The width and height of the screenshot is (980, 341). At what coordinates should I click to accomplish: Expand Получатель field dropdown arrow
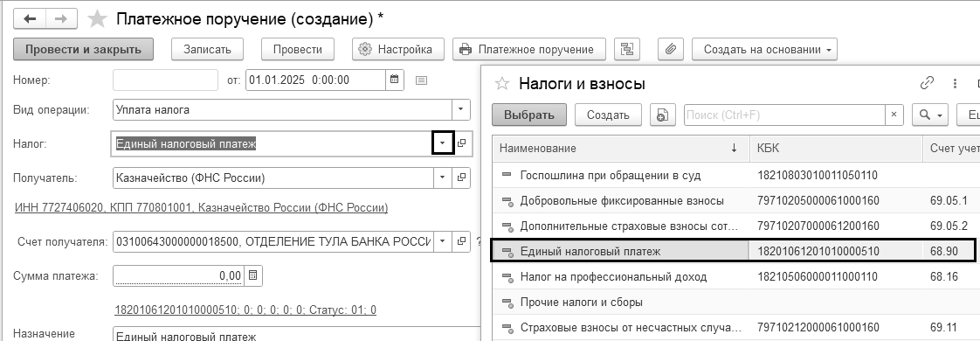coord(443,177)
